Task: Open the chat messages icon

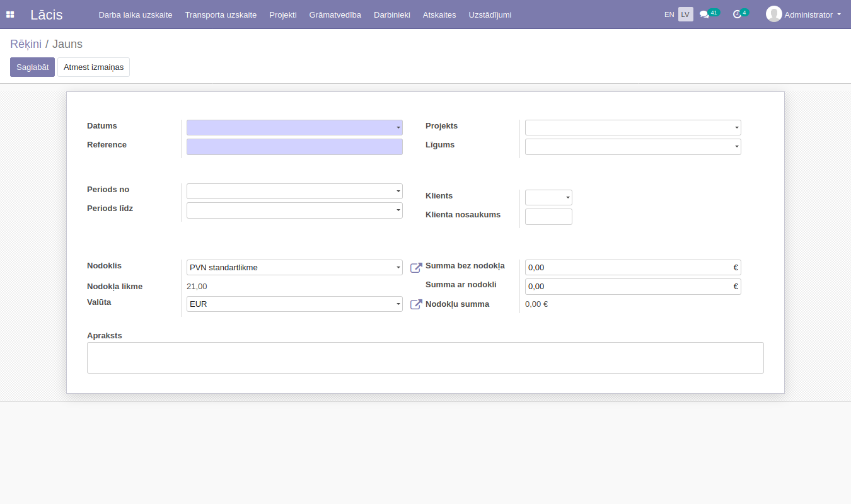Action: 704,14
